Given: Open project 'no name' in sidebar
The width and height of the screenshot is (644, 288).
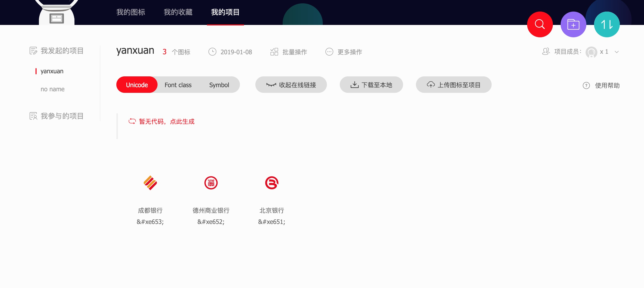Looking at the screenshot, I should point(52,89).
